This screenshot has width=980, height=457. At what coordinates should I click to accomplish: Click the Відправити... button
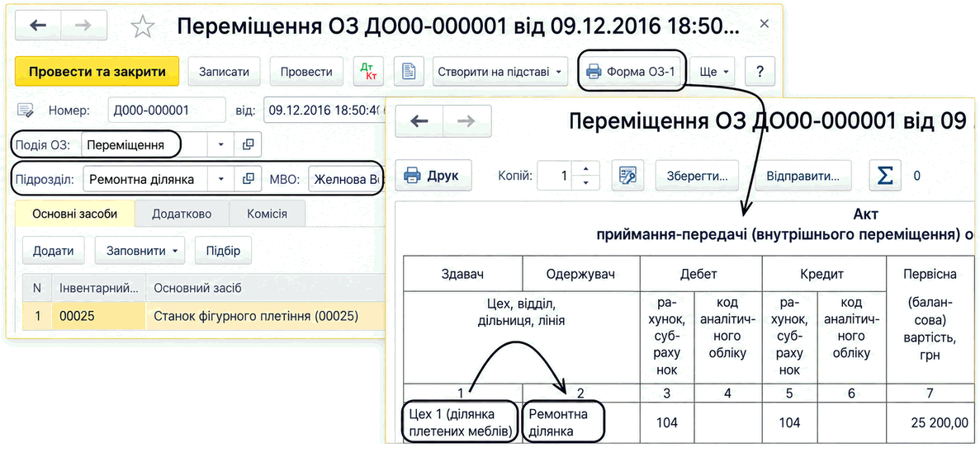pyautogui.click(x=803, y=176)
